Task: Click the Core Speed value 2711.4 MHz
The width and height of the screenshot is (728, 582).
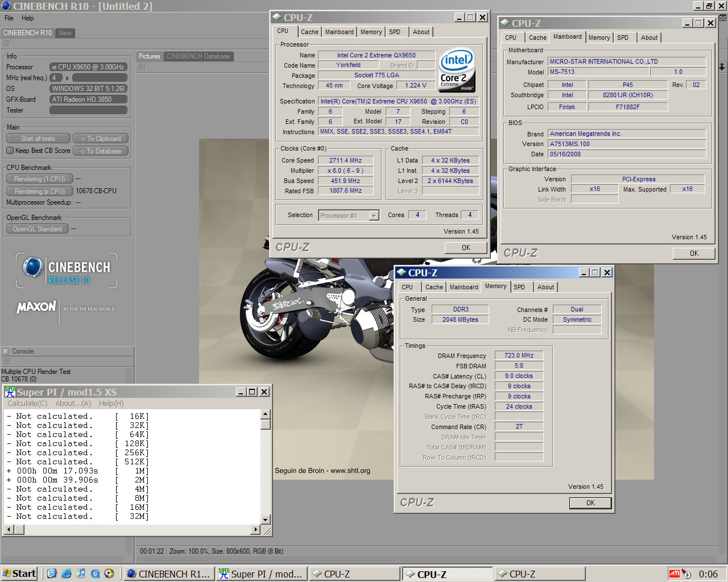Action: click(x=345, y=160)
